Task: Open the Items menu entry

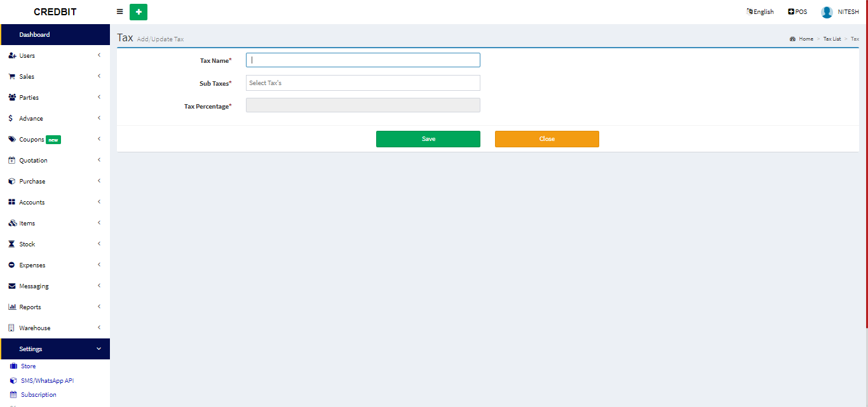Action: click(55, 224)
